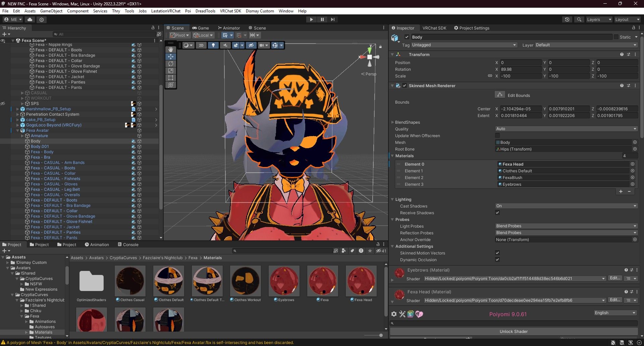Click Edit button for Eyebrows shader

point(614,278)
